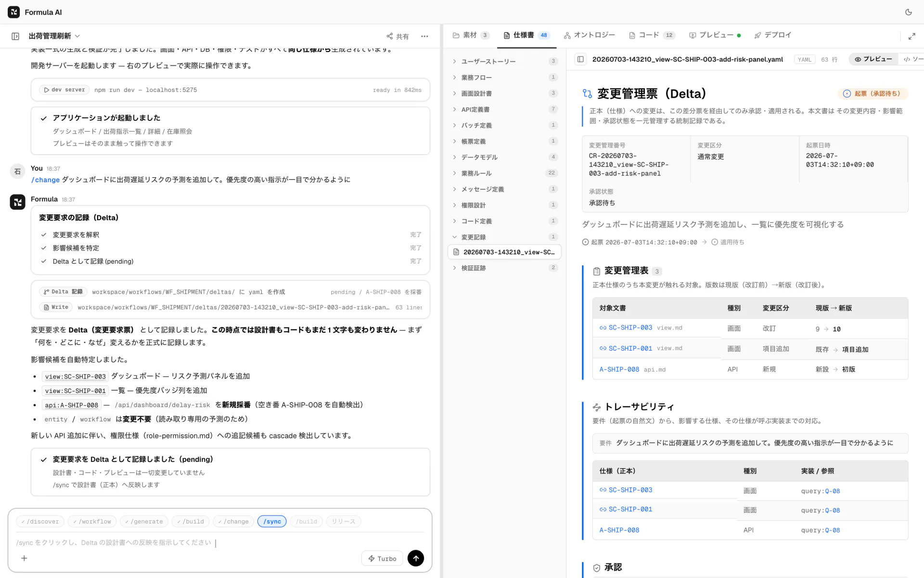The height and width of the screenshot is (578, 924).
Task: Expand the データモデル tree section
Action: (504, 157)
